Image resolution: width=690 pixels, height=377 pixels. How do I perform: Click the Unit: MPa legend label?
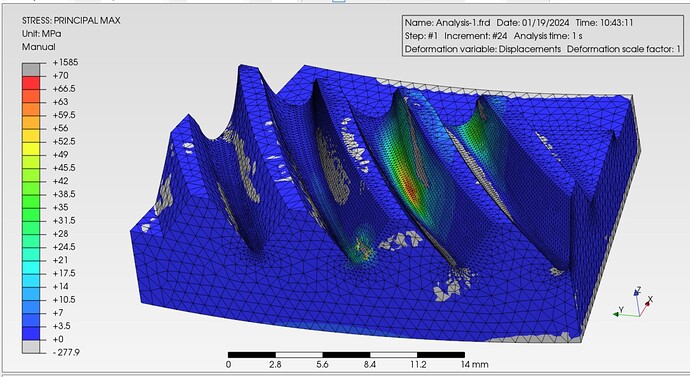pos(42,34)
